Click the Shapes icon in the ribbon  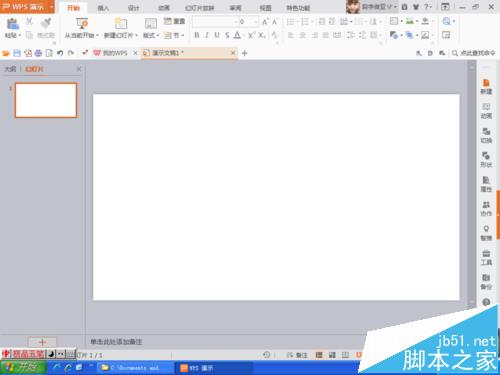click(394, 35)
